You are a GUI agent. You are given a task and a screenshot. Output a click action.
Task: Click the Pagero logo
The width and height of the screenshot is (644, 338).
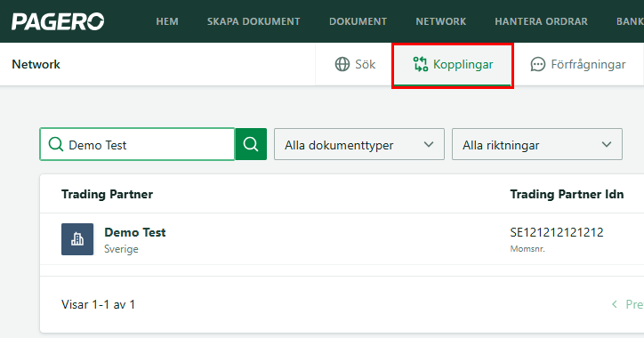point(58,21)
